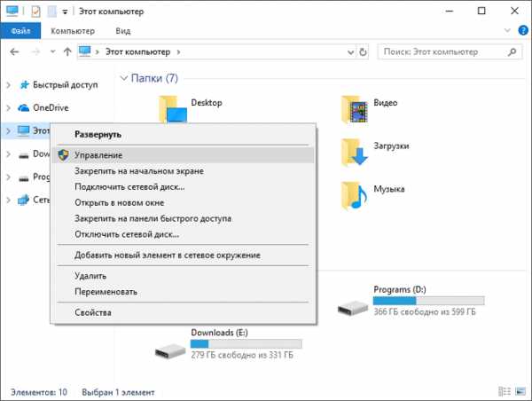
Task: Click the Downloads drive icon in sidebar
Action: (x=23, y=156)
